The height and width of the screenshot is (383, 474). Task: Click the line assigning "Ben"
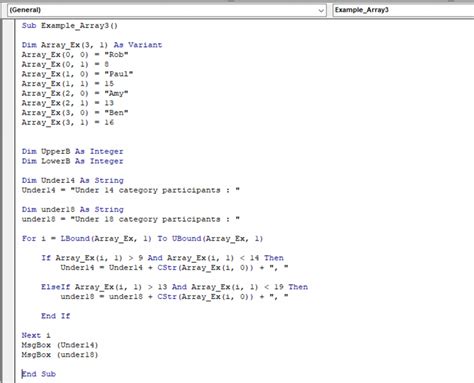click(75, 113)
